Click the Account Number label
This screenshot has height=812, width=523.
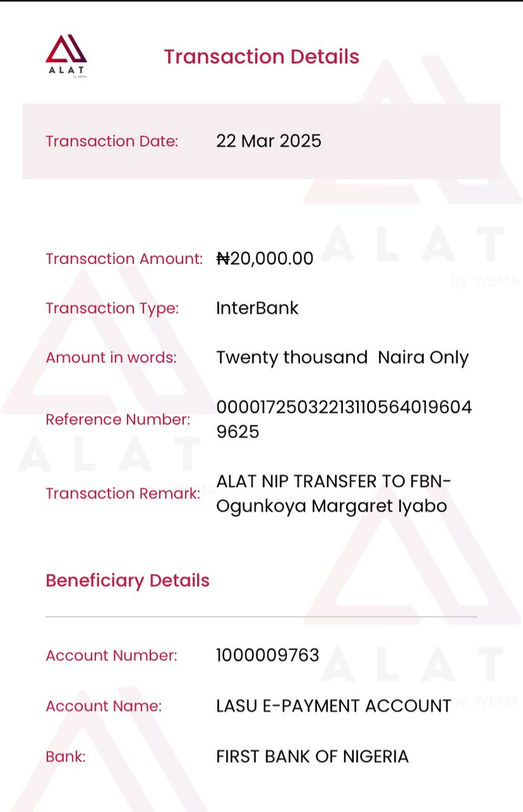pyautogui.click(x=112, y=655)
